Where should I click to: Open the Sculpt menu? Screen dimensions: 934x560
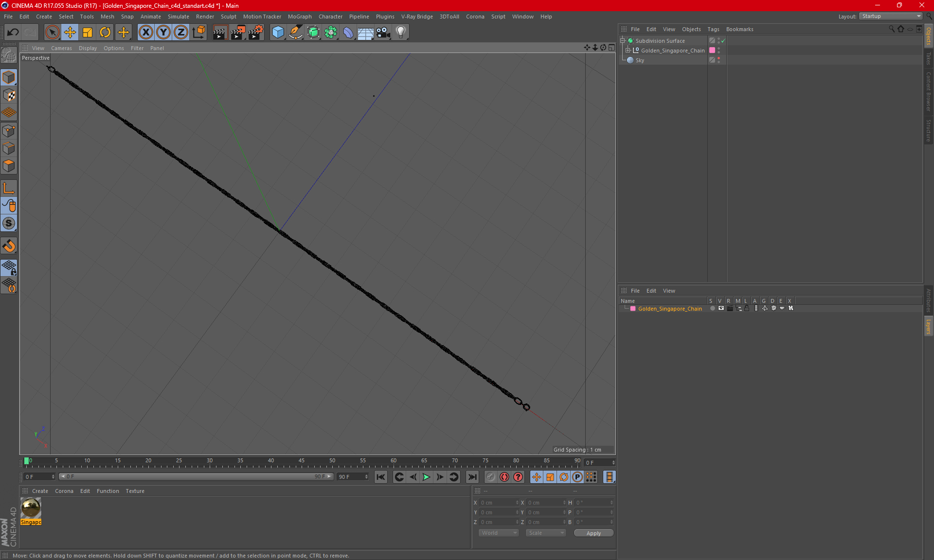point(228,17)
